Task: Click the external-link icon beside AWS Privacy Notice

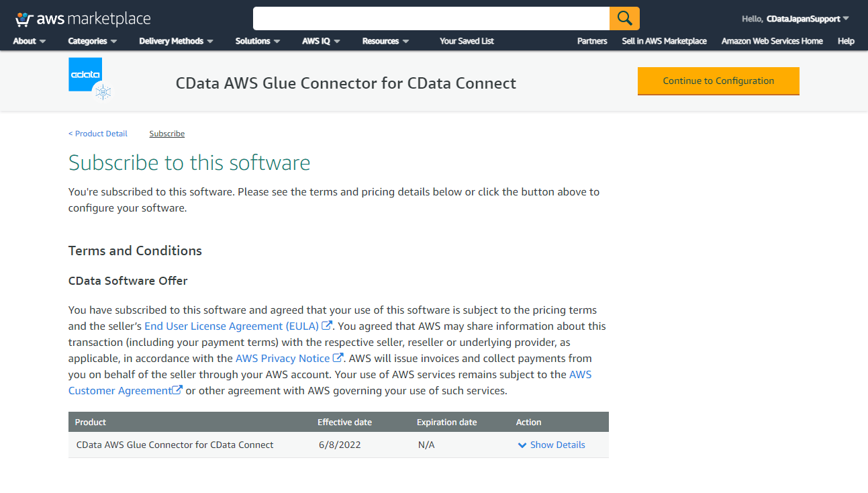Action: tap(338, 358)
